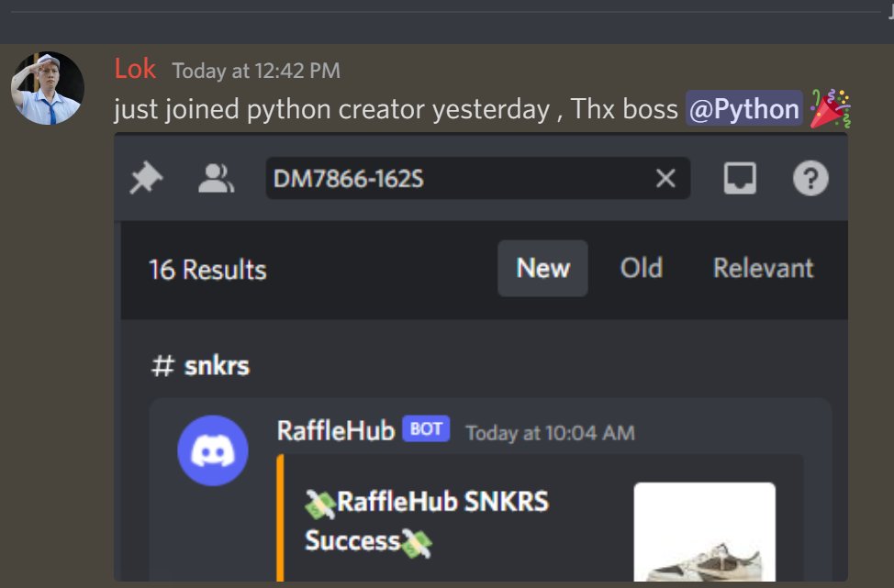Viewport: 894px width, 588px height.
Task: Switch search sorting to Relevant
Action: coord(764,269)
